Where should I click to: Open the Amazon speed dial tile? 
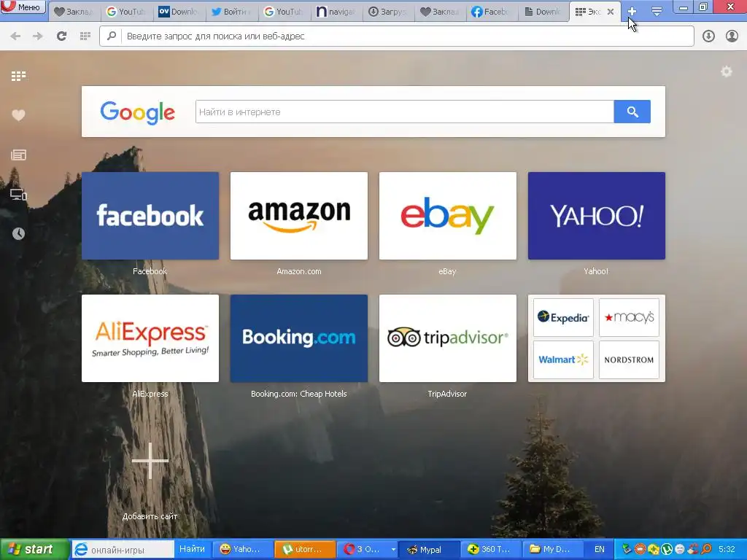click(x=299, y=216)
